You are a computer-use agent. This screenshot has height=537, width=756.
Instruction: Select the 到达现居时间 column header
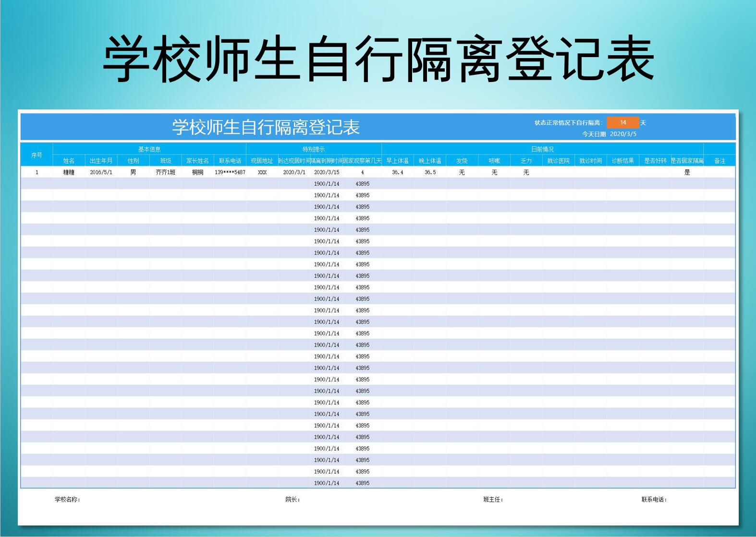pos(294,161)
